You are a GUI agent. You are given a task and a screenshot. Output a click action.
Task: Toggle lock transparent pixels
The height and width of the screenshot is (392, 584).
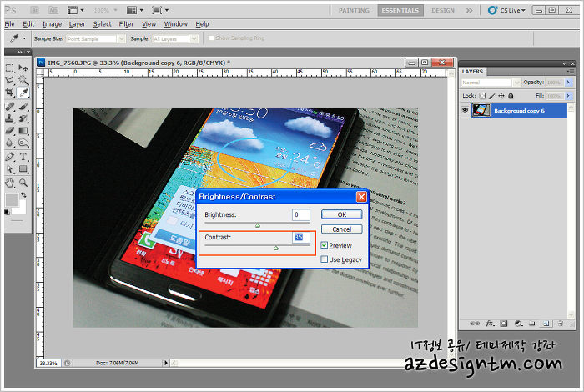(482, 96)
